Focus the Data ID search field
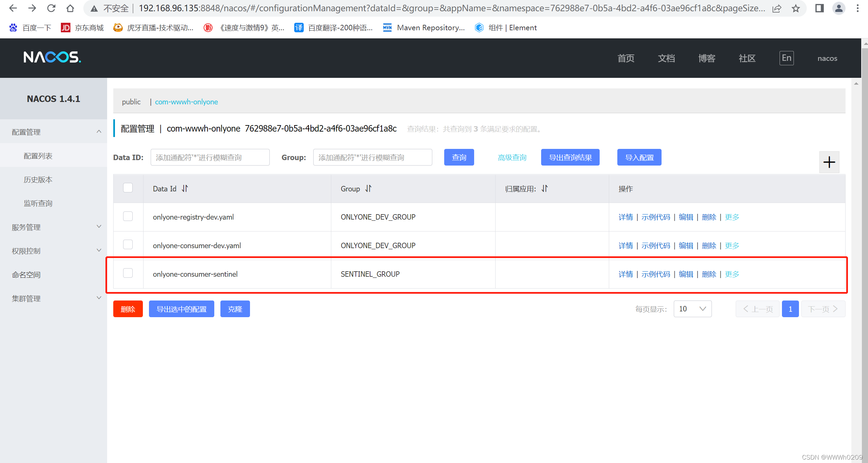 tap(210, 157)
